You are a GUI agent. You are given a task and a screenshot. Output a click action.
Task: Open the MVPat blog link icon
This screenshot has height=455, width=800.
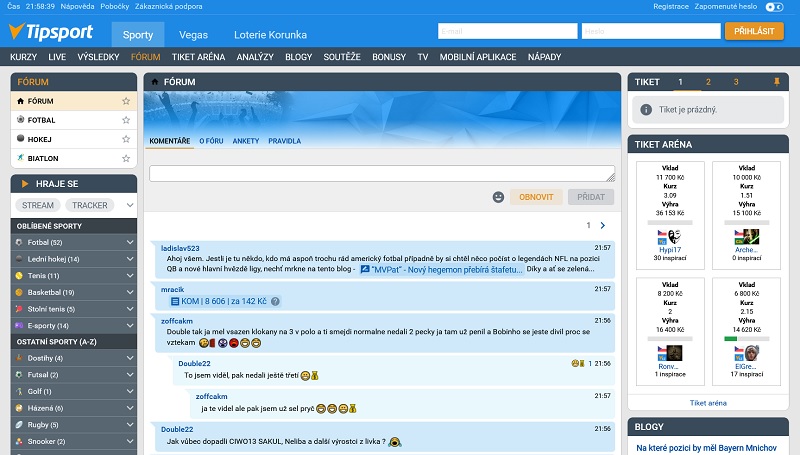point(365,270)
